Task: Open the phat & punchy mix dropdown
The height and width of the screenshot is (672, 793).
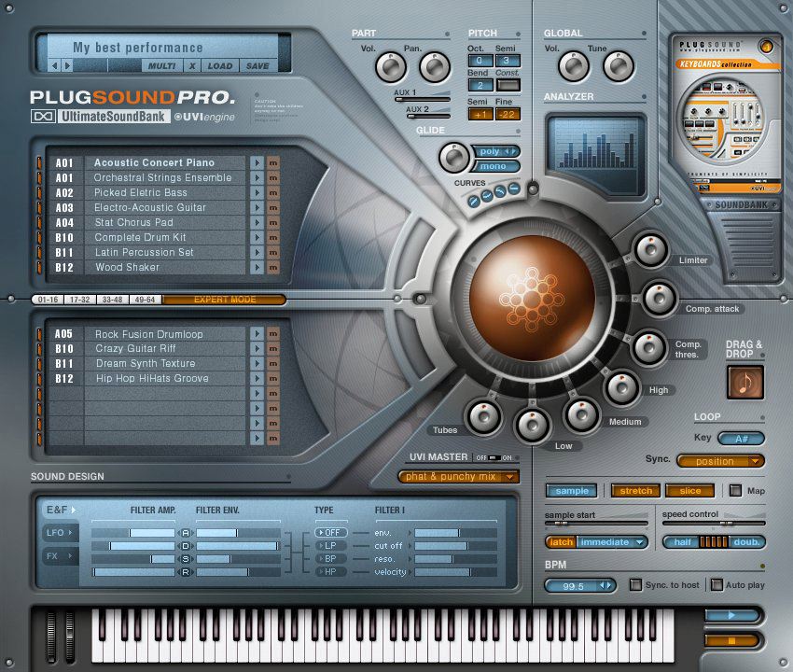Action: click(459, 477)
